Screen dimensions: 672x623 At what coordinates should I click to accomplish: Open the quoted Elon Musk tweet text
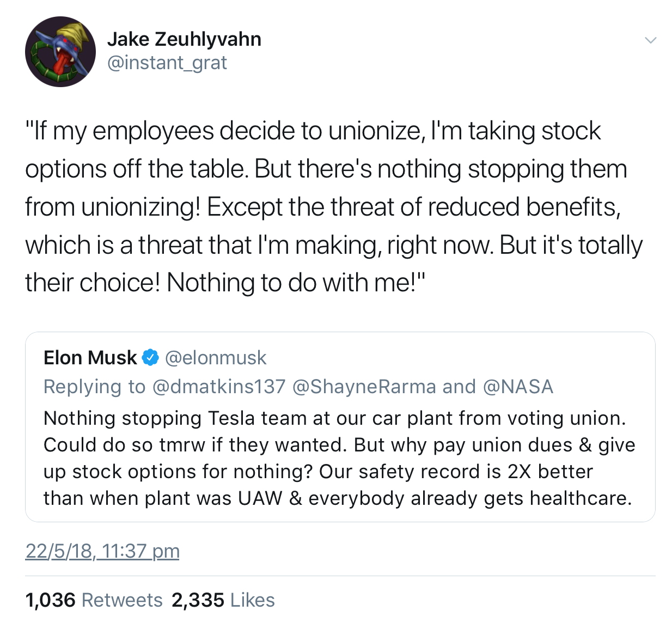(339, 458)
